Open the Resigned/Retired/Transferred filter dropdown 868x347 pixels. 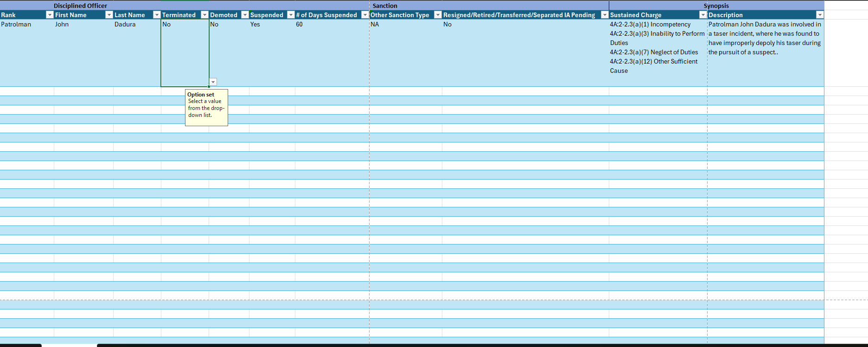tap(605, 15)
